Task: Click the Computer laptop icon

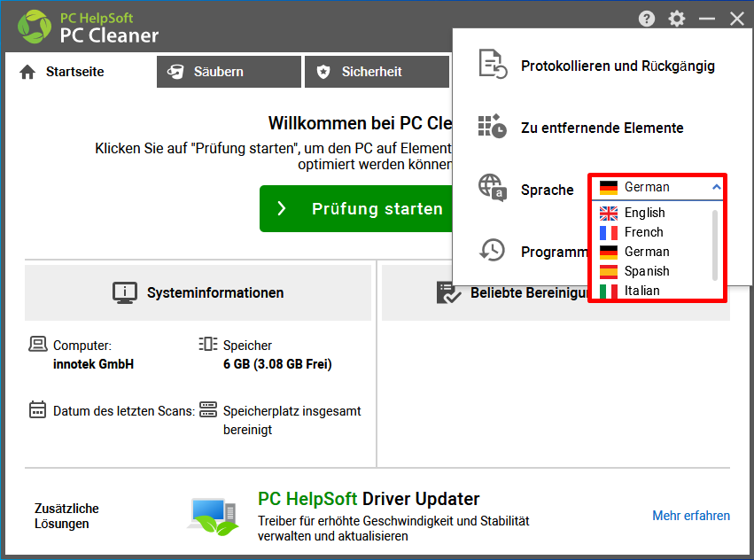Action: [x=38, y=345]
